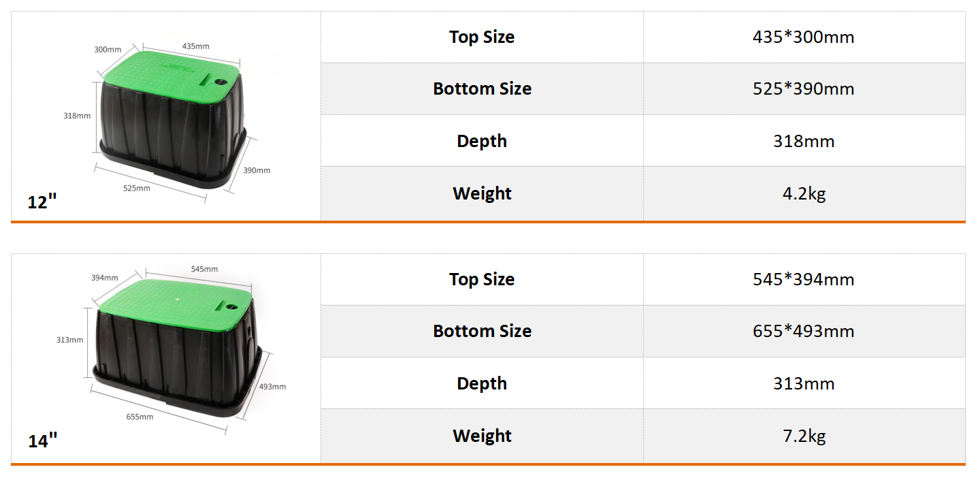This screenshot has height=478, width=980.
Task: Click the 390mm dimension label on image
Action: (x=257, y=170)
